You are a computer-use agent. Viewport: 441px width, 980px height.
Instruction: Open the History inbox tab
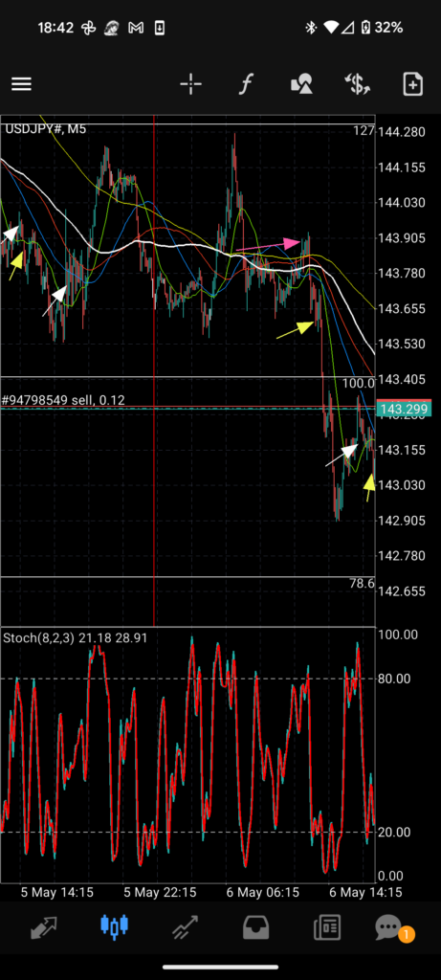click(255, 927)
